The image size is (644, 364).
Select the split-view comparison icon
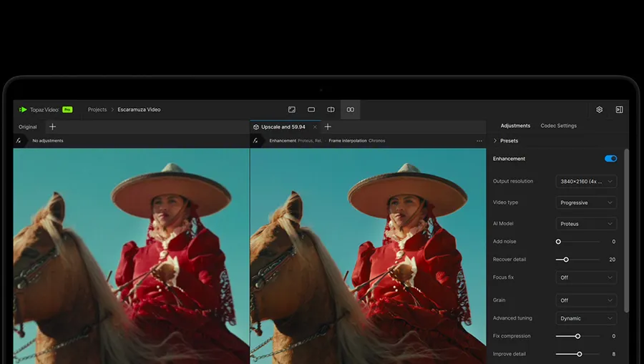coord(331,109)
